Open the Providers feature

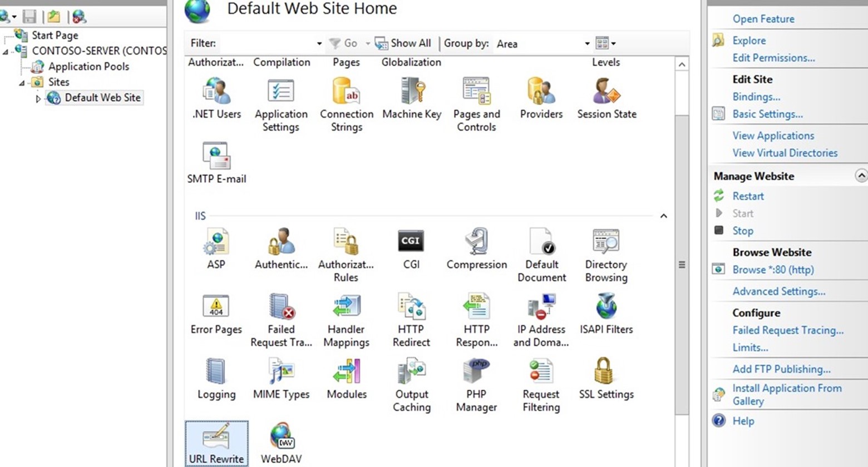point(541,99)
